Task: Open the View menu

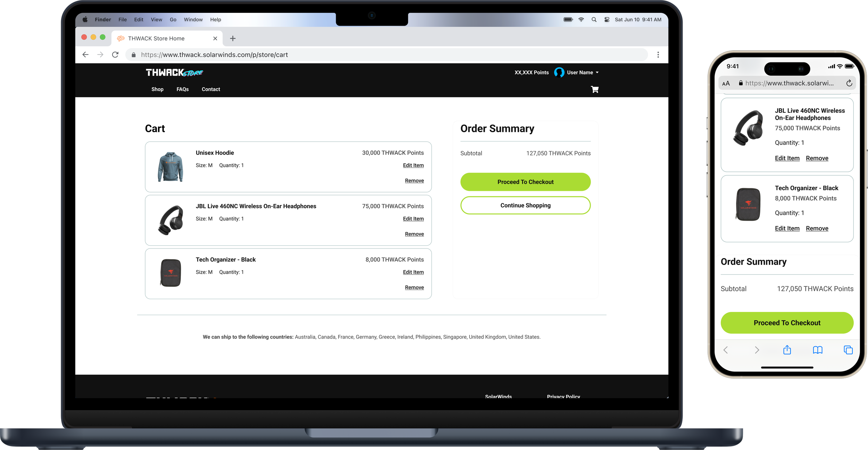Action: (x=156, y=19)
